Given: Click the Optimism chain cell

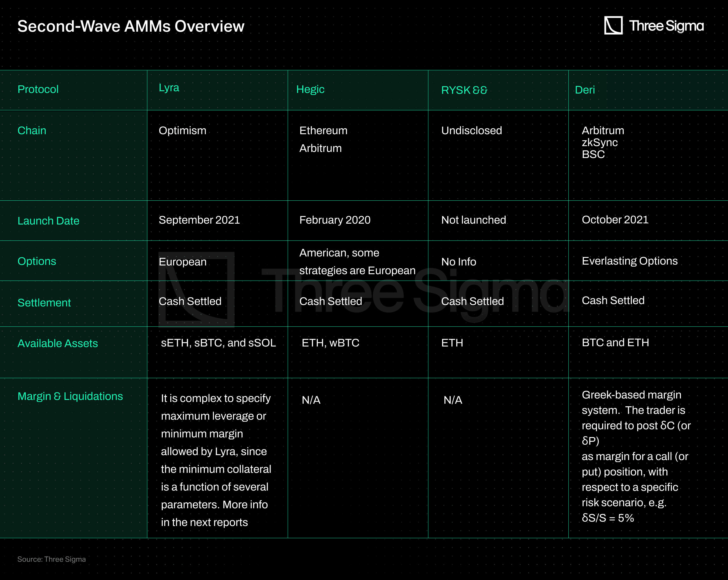Looking at the screenshot, I should click(182, 131).
